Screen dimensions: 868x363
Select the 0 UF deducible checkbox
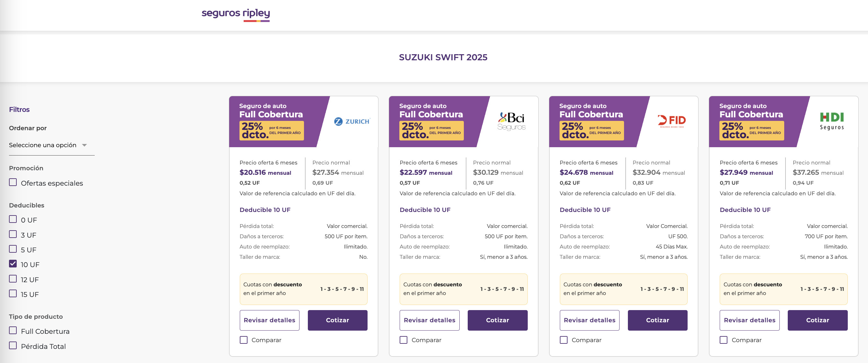click(13, 219)
